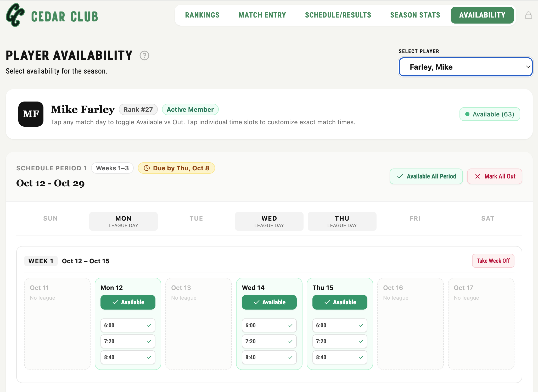Click the Take Week Off button
The height and width of the screenshot is (392, 538).
(493, 261)
